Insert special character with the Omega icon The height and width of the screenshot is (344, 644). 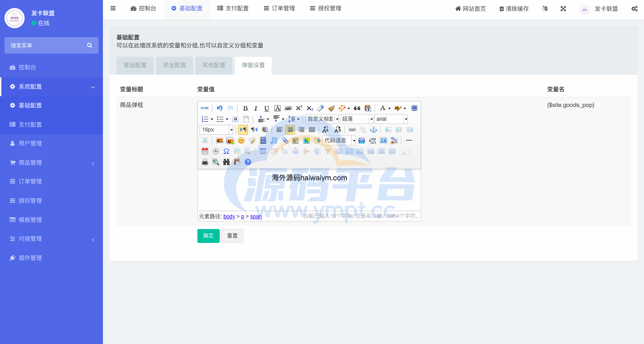226,151
